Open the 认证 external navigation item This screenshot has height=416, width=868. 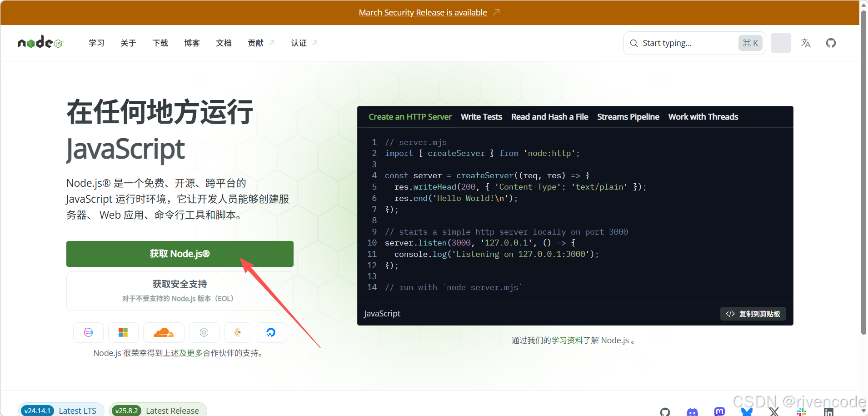pos(304,43)
